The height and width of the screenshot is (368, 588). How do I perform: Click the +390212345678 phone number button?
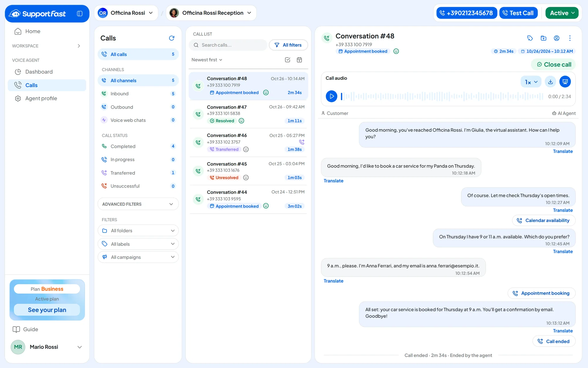point(467,13)
